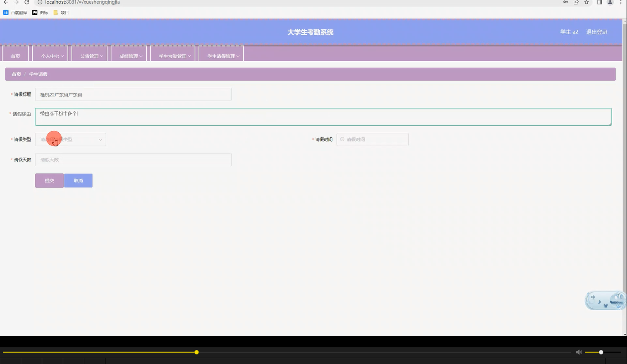Click the bookmark star in address bar
627x364 pixels.
(586, 2)
